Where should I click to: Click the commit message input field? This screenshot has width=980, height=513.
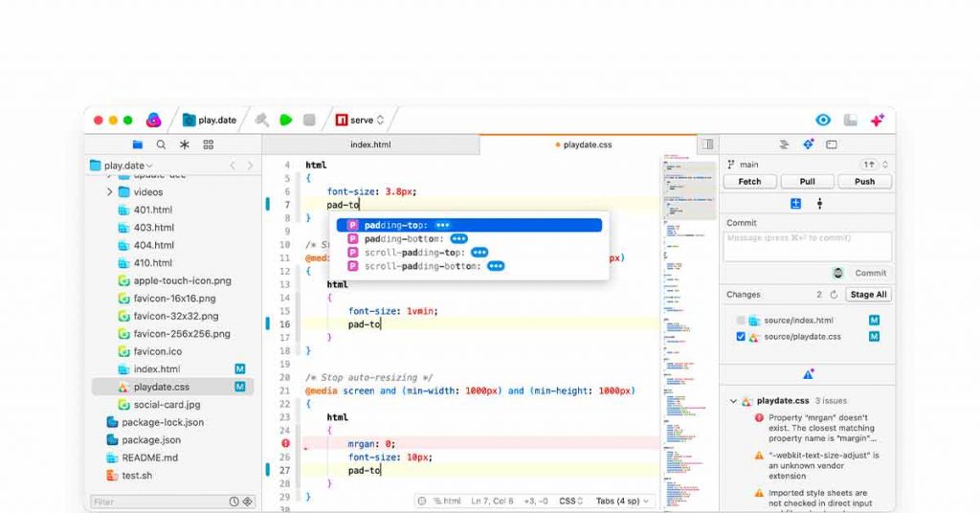click(x=807, y=246)
